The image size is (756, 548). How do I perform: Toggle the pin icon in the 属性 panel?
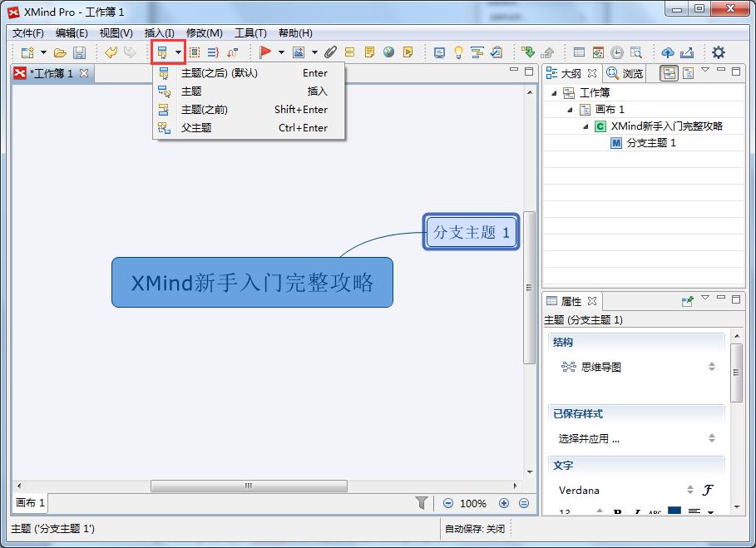coord(685,301)
